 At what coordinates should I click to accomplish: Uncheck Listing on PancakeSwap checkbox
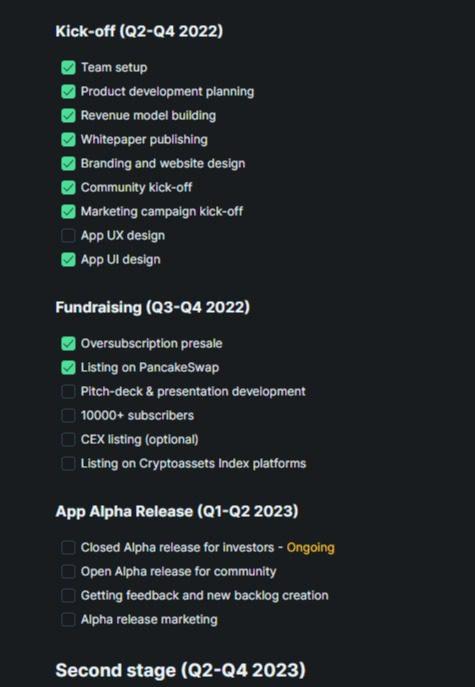point(68,368)
